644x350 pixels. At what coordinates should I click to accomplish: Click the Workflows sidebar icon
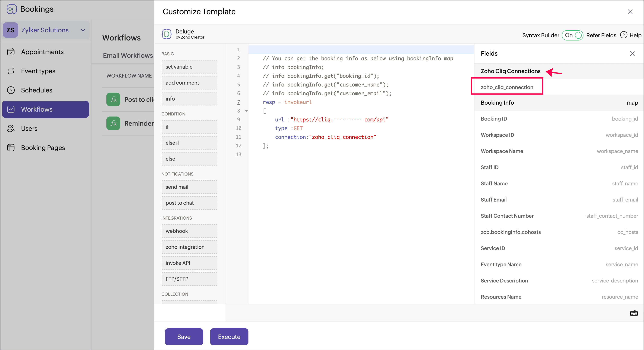11,109
